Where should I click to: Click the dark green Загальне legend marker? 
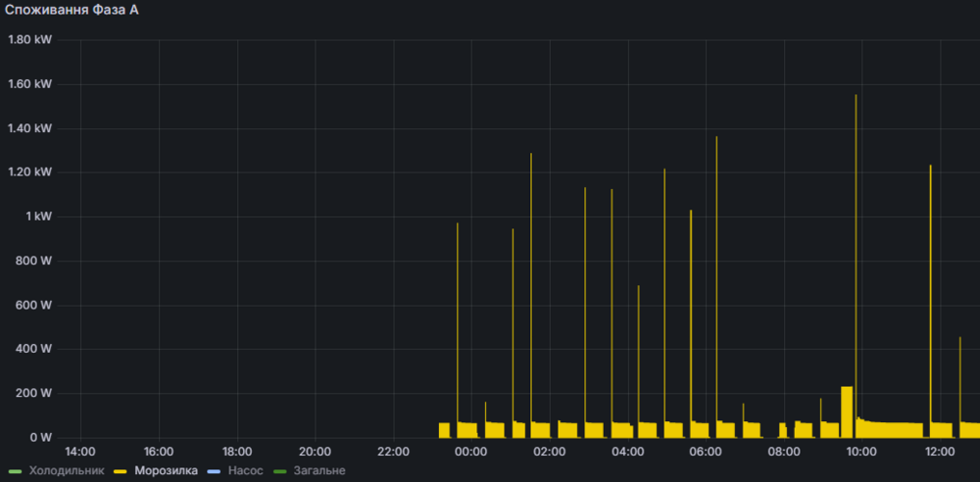(280, 471)
